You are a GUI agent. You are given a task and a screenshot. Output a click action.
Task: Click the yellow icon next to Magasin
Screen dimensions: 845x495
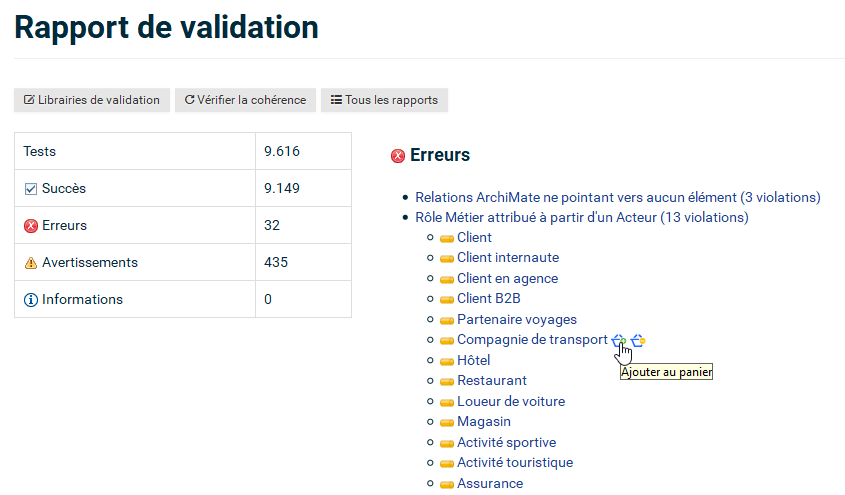(x=447, y=423)
